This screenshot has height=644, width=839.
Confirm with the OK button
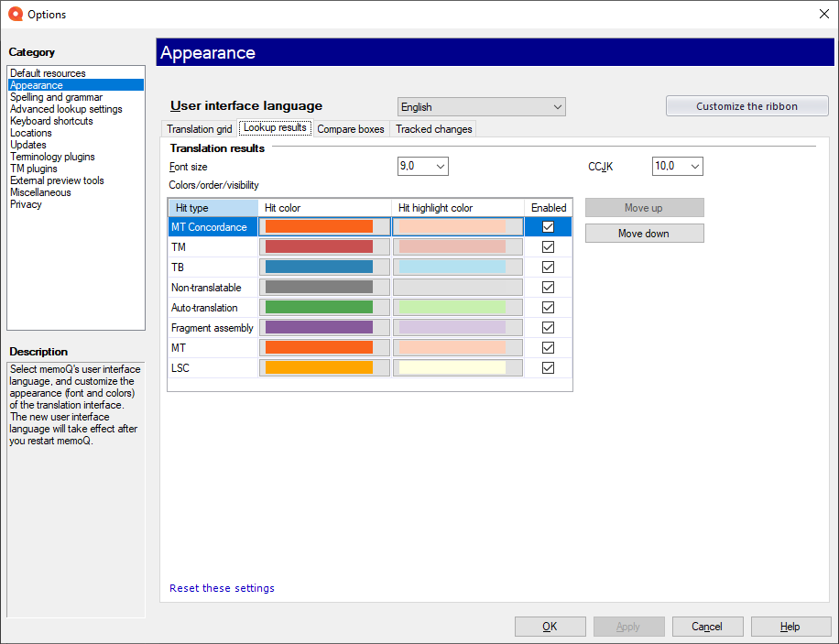[550, 627]
